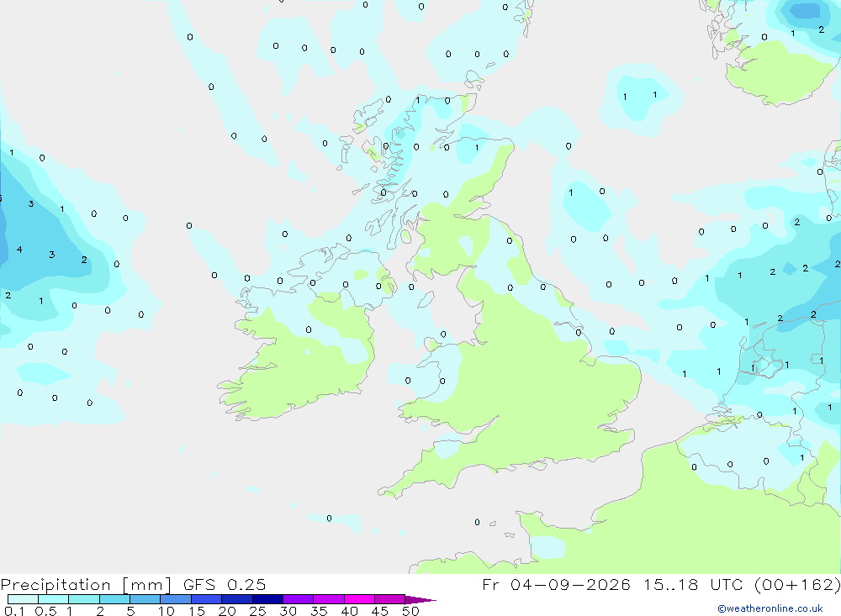Select the 20–25 mm dark blue swatch
841x616 pixels.
[x=237, y=599]
